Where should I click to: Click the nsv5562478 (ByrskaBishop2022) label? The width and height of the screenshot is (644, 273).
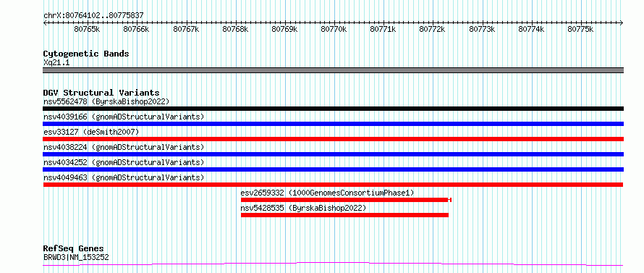point(106,101)
